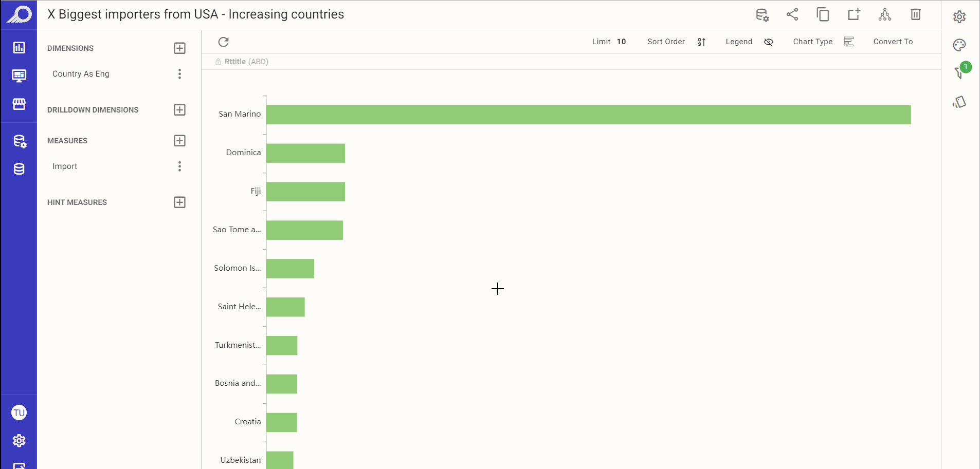This screenshot has height=469, width=980.
Task: Open the charts section in the sidebar
Action: [19, 48]
